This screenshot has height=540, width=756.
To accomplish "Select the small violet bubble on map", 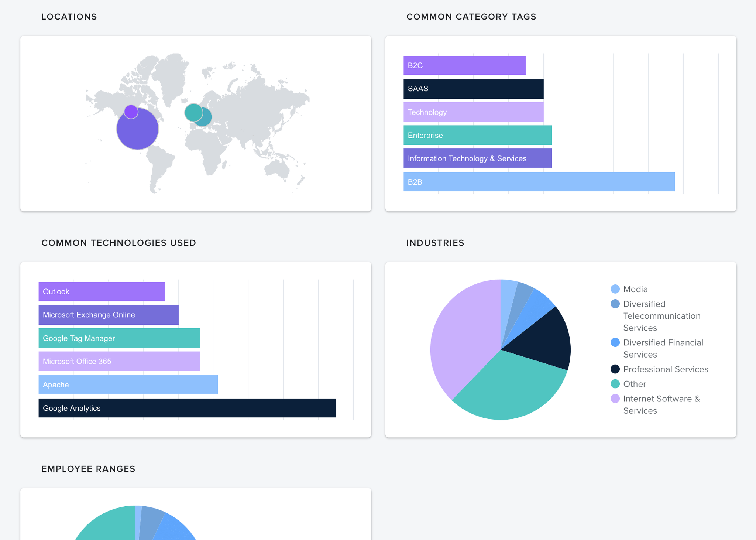I will click(131, 112).
